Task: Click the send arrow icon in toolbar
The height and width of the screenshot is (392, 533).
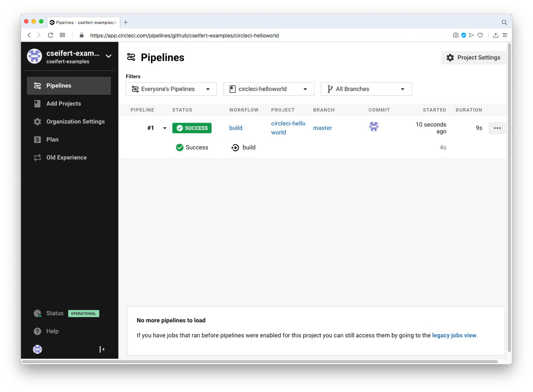Action: click(472, 36)
